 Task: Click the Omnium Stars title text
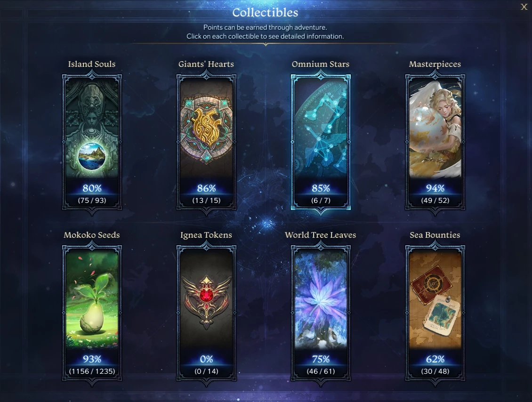pos(321,64)
